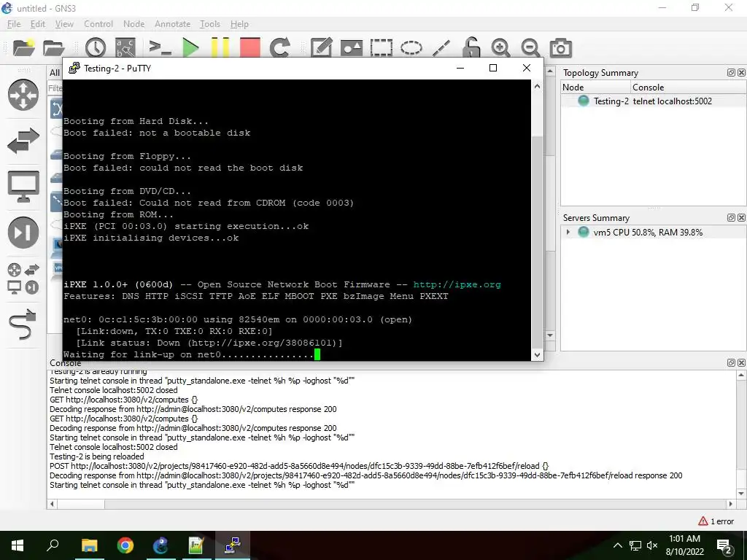The height and width of the screenshot is (560, 747).
Task: Click the 1 error status indicator
Action: click(x=716, y=521)
